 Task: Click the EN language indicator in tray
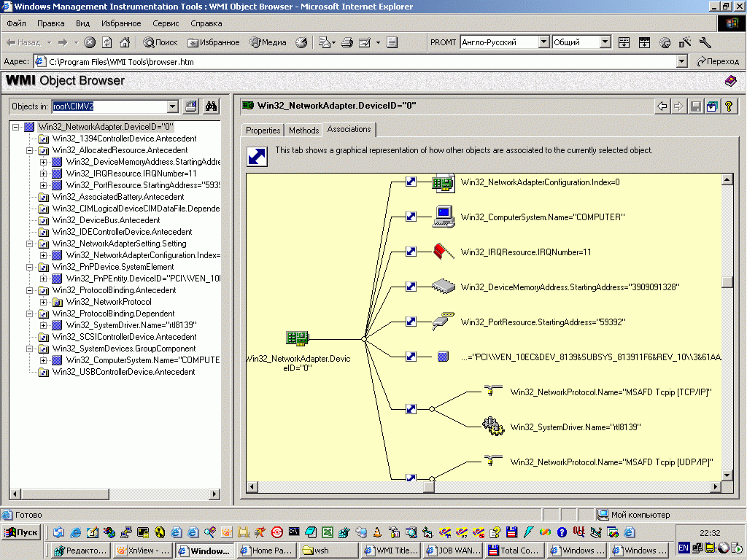click(x=683, y=548)
